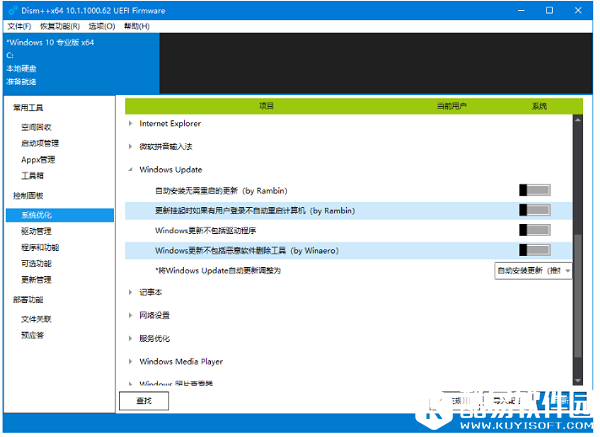This screenshot has width=600, height=437.
Task: Maximize the Dism++ window
Action: pyautogui.click(x=549, y=10)
